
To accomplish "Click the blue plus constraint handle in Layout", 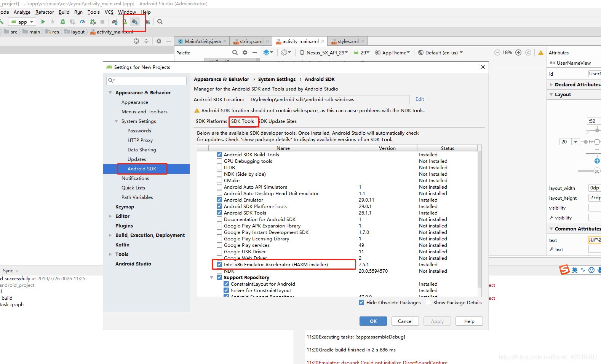I will tap(597, 161).
